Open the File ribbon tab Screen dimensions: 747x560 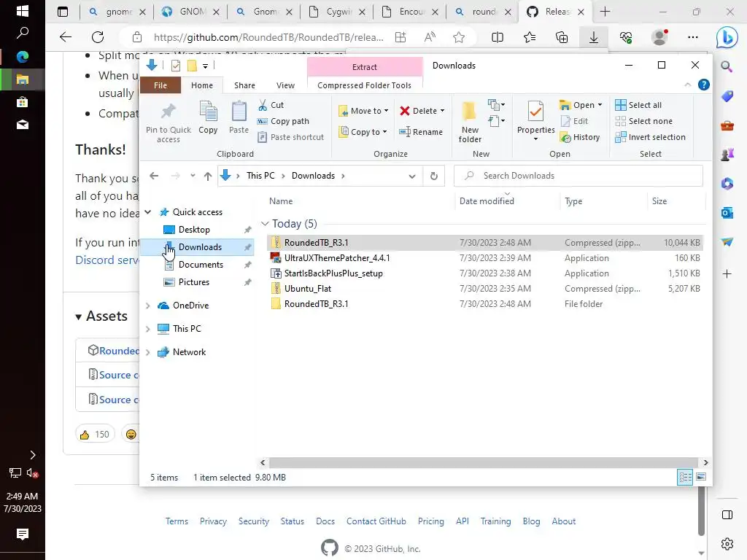pyautogui.click(x=160, y=85)
